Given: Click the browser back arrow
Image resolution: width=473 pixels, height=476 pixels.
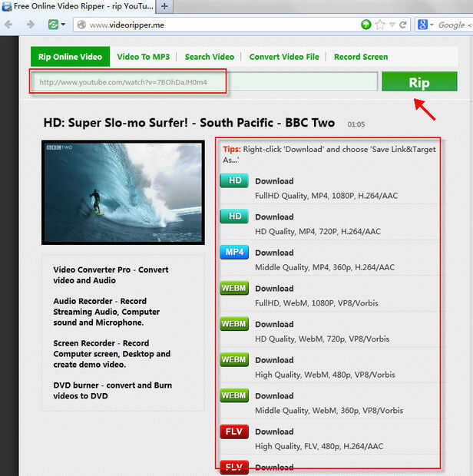Looking at the screenshot, I should tap(8, 25).
